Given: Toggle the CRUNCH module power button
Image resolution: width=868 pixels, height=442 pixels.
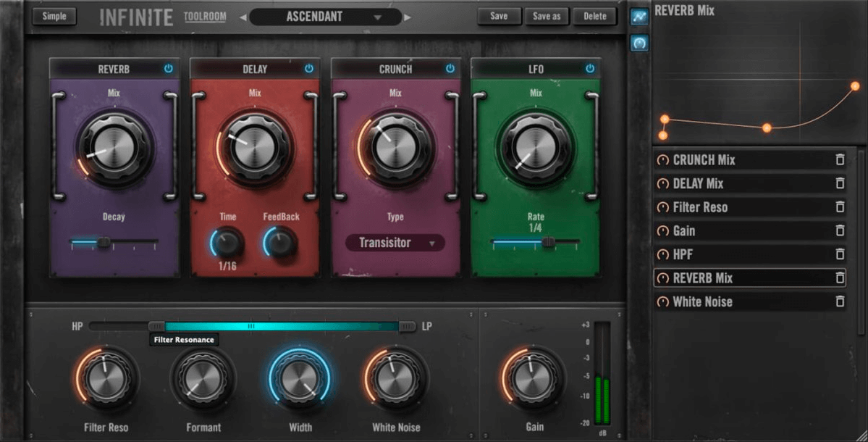Looking at the screenshot, I should 450,69.
